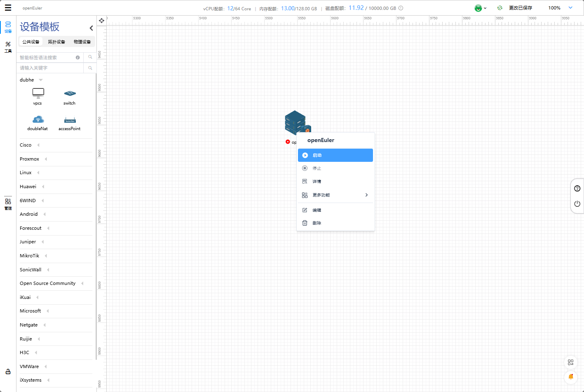Collapse the 设备模板 panel with the arrow
The width and height of the screenshot is (584, 392).
coord(91,28)
